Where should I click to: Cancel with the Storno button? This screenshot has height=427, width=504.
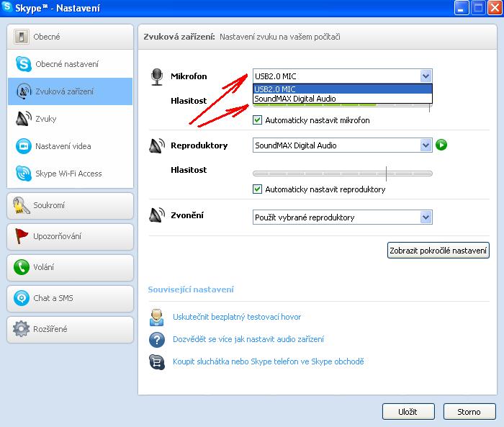[x=469, y=412]
